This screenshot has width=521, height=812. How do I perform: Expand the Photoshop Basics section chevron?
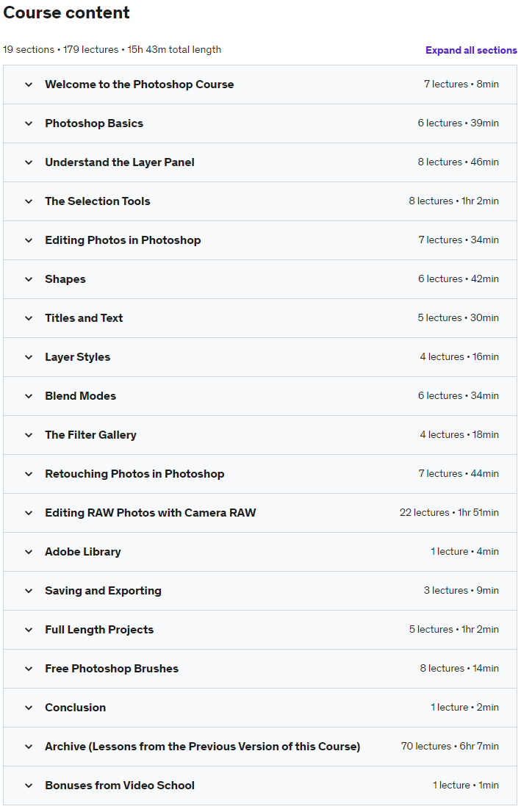tap(29, 123)
